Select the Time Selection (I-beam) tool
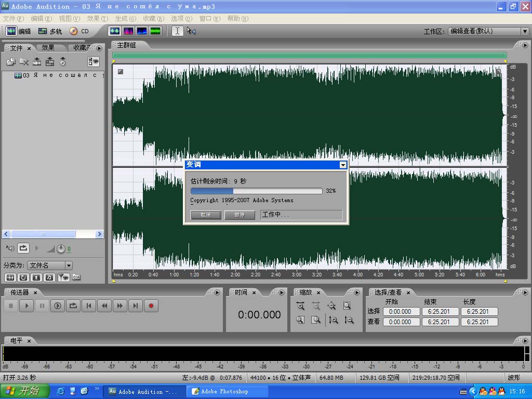This screenshot has width=532, height=399. [177, 31]
